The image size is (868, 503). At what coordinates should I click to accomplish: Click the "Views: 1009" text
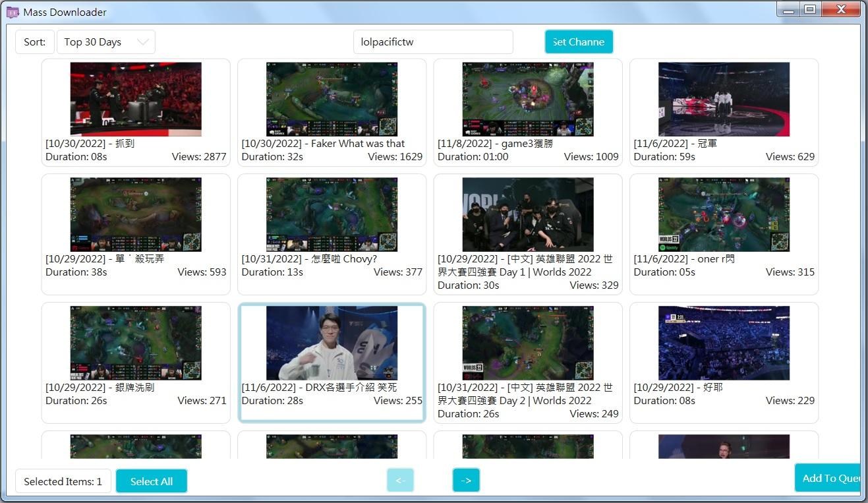click(591, 157)
